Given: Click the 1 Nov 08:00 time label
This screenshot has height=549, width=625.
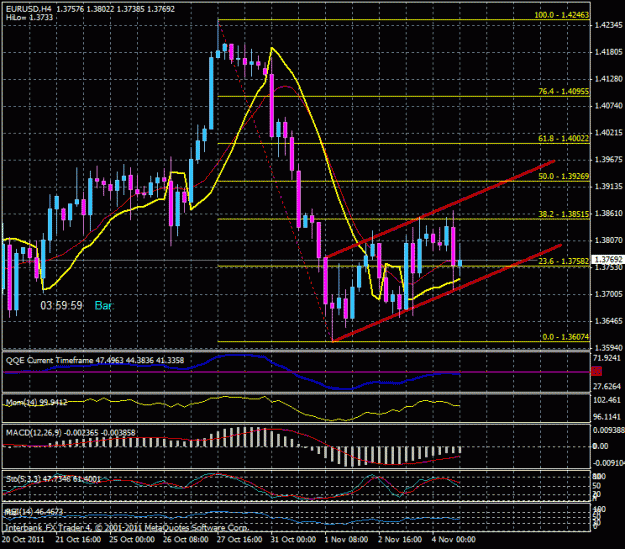Looking at the screenshot, I should click(346, 539).
